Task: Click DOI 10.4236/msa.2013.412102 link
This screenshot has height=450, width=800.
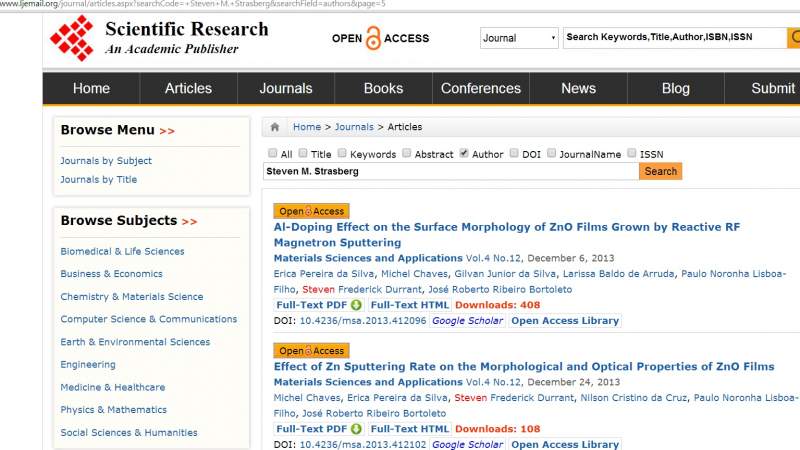Action: 363,445
